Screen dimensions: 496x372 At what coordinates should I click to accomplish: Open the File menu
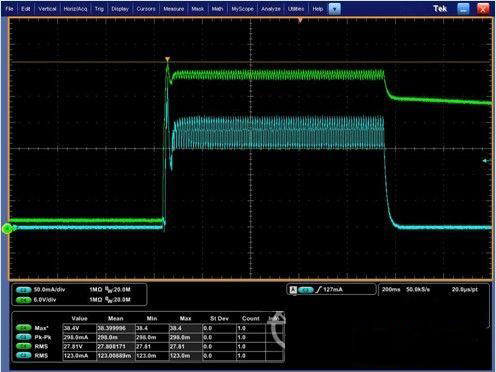pyautogui.click(x=9, y=9)
